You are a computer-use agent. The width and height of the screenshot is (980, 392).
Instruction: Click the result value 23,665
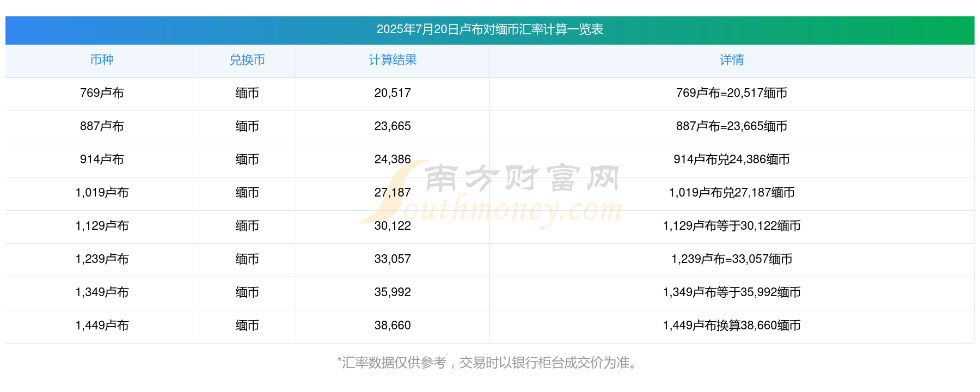(393, 126)
